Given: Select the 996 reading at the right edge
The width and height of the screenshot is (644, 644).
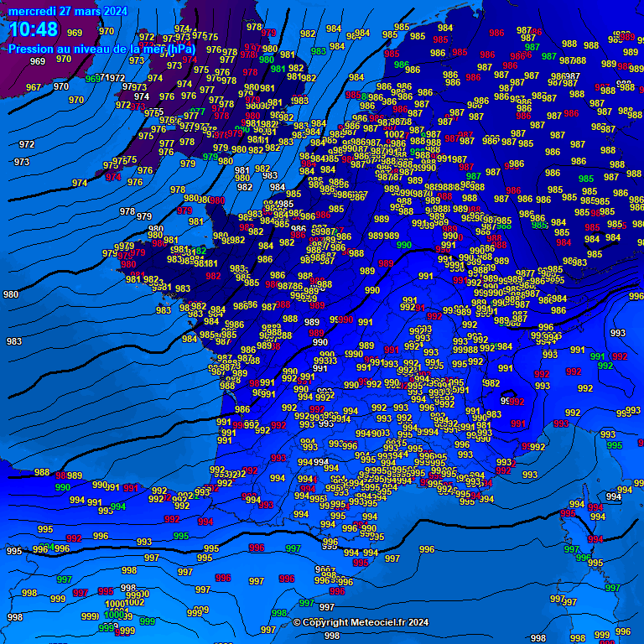Looking at the screenshot, I should pyautogui.click(x=636, y=296).
